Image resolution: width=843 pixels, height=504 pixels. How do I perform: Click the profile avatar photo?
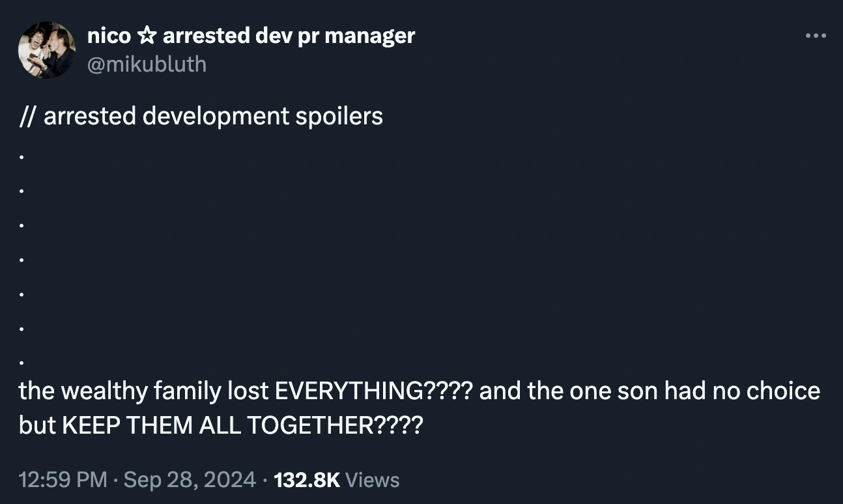click(47, 50)
